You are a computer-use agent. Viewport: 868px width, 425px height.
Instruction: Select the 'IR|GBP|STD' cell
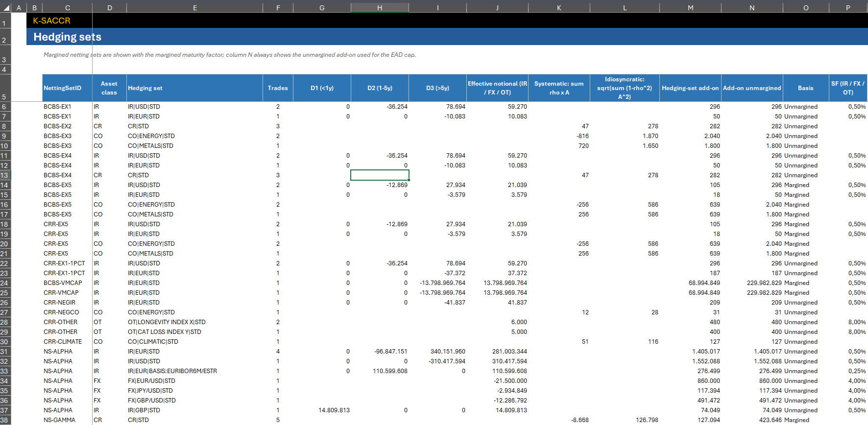click(x=194, y=410)
